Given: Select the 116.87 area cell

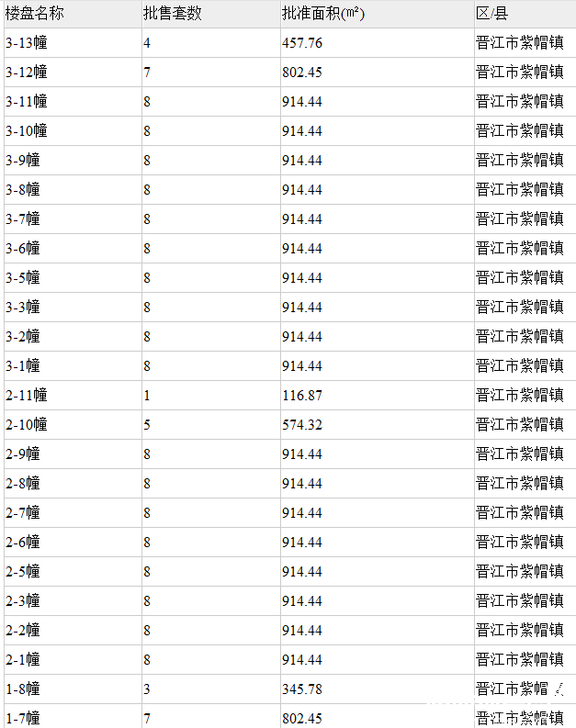Looking at the screenshot, I should [302, 396].
